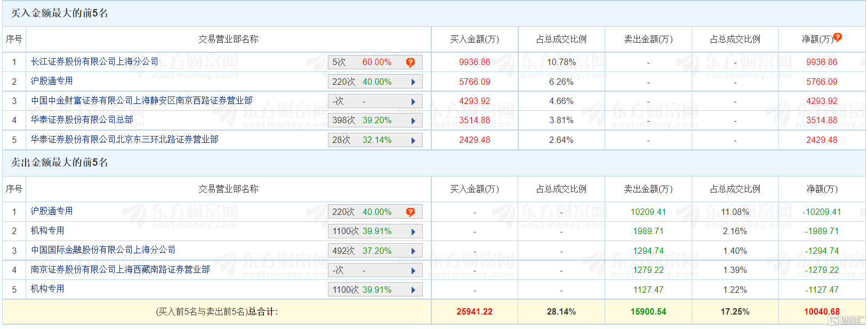Image resolution: width=868 pixels, height=329 pixels.
Task: Expand arrow for 华泰证券总部 row
Action: [413, 121]
